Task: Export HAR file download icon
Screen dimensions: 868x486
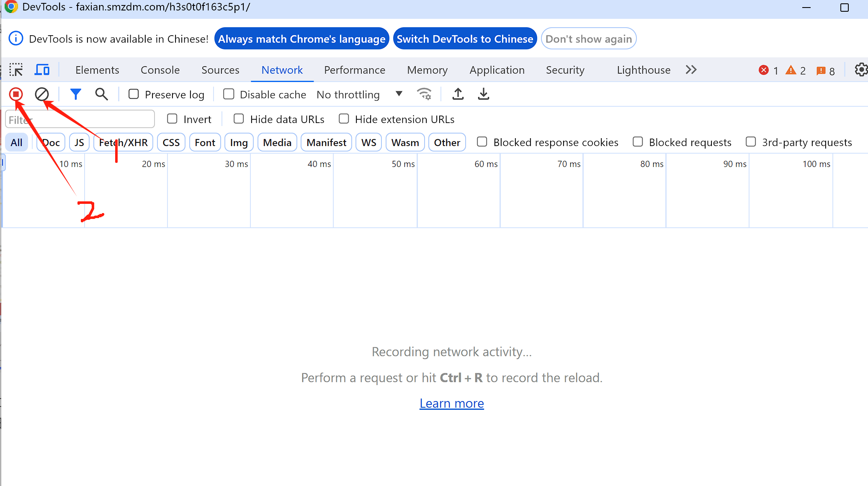Action: (484, 94)
